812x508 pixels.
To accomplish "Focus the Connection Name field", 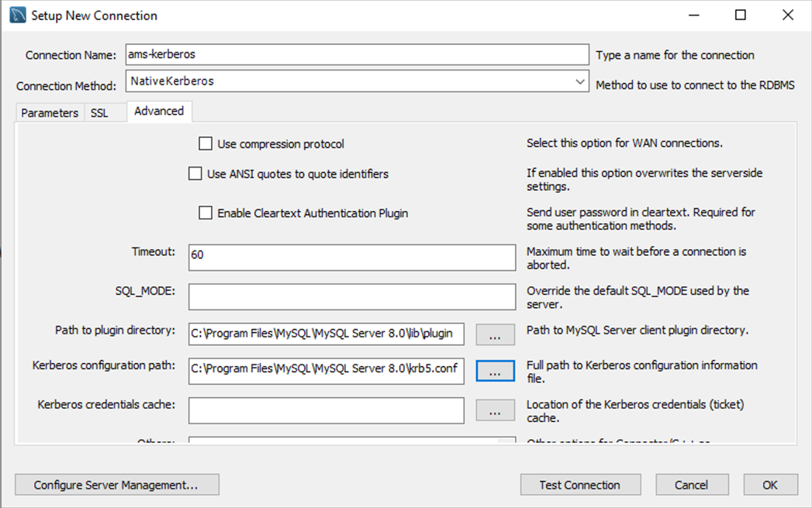I will pos(358,54).
